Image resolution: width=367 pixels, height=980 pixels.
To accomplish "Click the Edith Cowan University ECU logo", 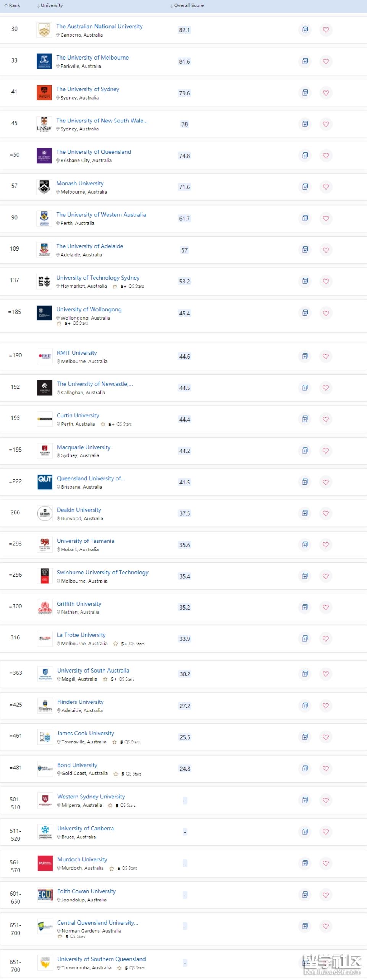I will [x=45, y=895].
